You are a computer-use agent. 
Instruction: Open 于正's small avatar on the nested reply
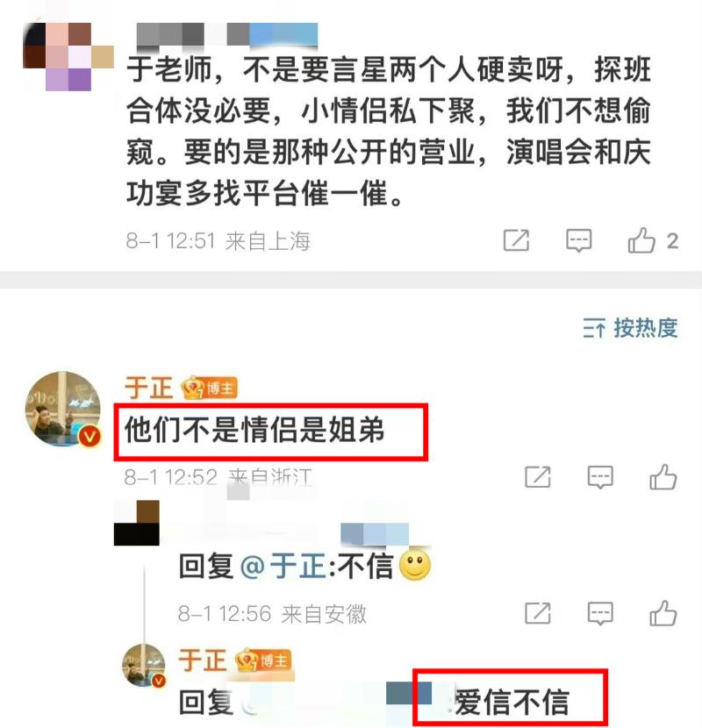[x=144, y=666]
